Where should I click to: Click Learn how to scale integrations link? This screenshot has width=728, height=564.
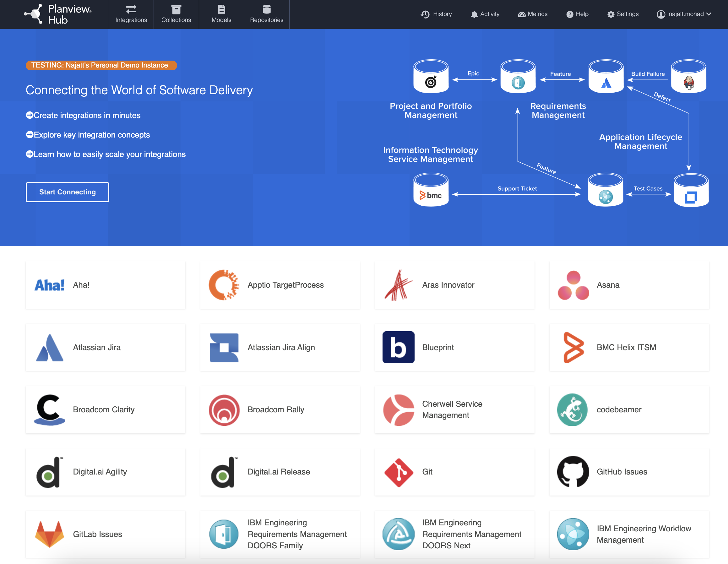pos(109,154)
